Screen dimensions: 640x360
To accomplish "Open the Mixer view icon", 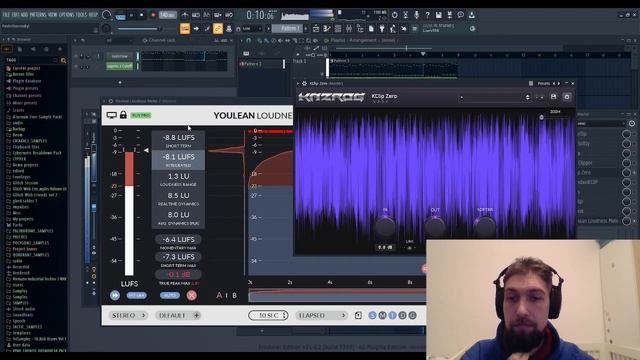I will coord(349,29).
